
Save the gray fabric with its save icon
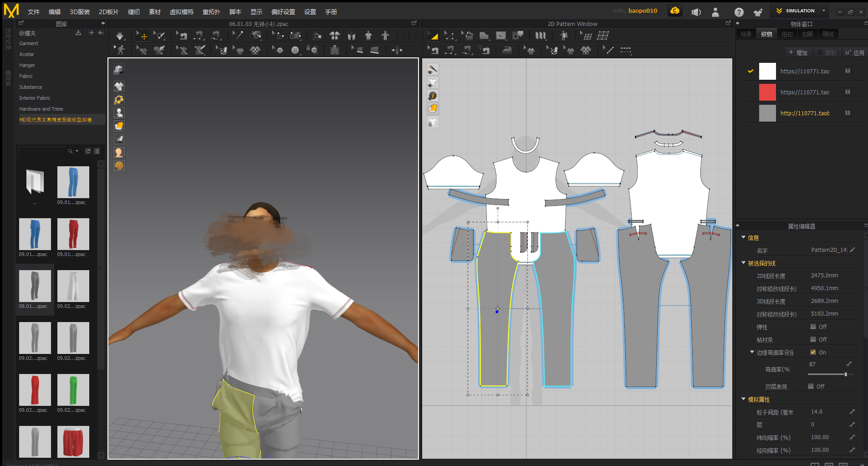(848, 113)
